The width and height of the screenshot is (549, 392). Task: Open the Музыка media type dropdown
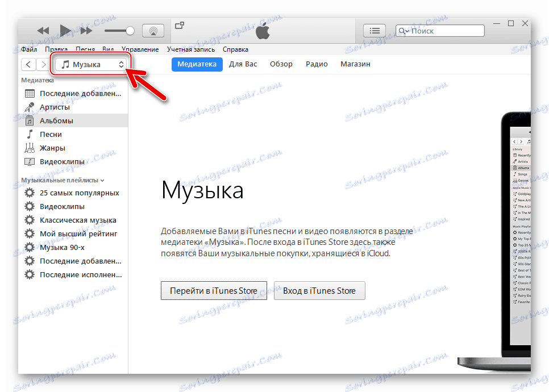point(91,64)
